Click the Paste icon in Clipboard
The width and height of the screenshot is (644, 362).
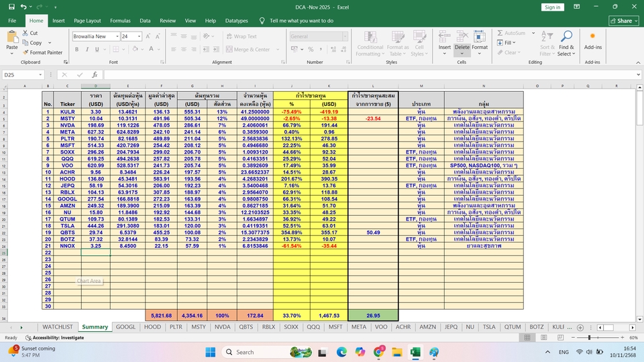click(11, 38)
